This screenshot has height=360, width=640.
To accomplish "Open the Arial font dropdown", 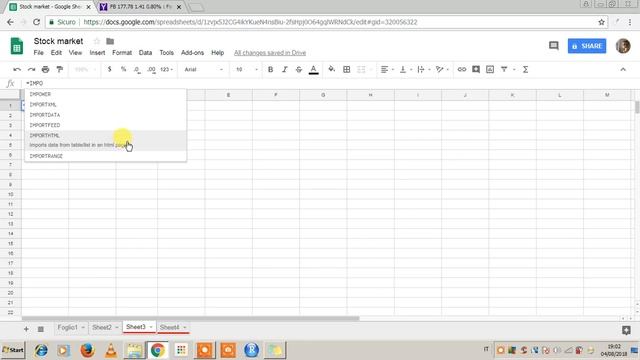I will click(x=203, y=69).
